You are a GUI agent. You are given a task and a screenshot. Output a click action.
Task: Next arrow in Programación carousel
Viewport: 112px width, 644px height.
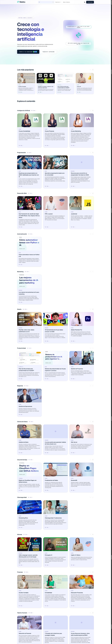tap(93, 153)
